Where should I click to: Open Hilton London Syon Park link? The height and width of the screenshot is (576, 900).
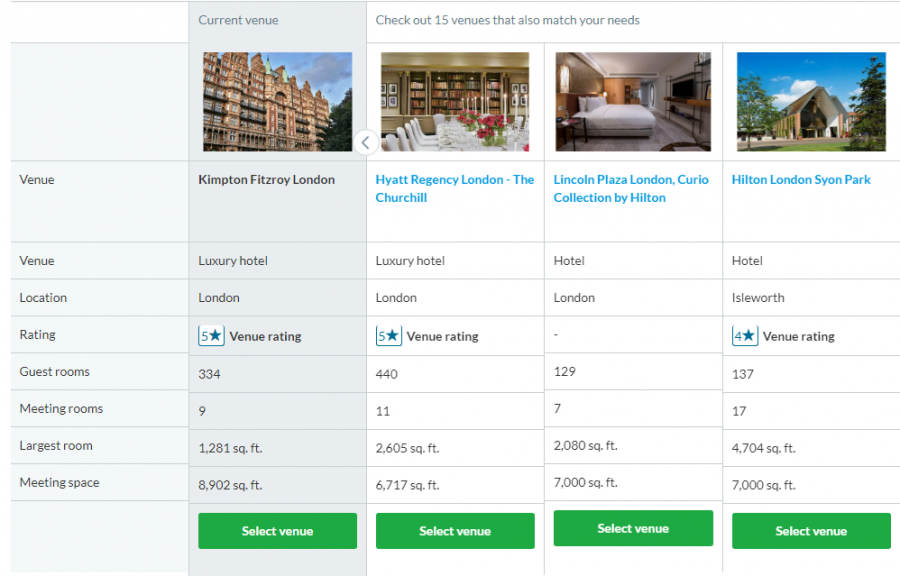(801, 180)
